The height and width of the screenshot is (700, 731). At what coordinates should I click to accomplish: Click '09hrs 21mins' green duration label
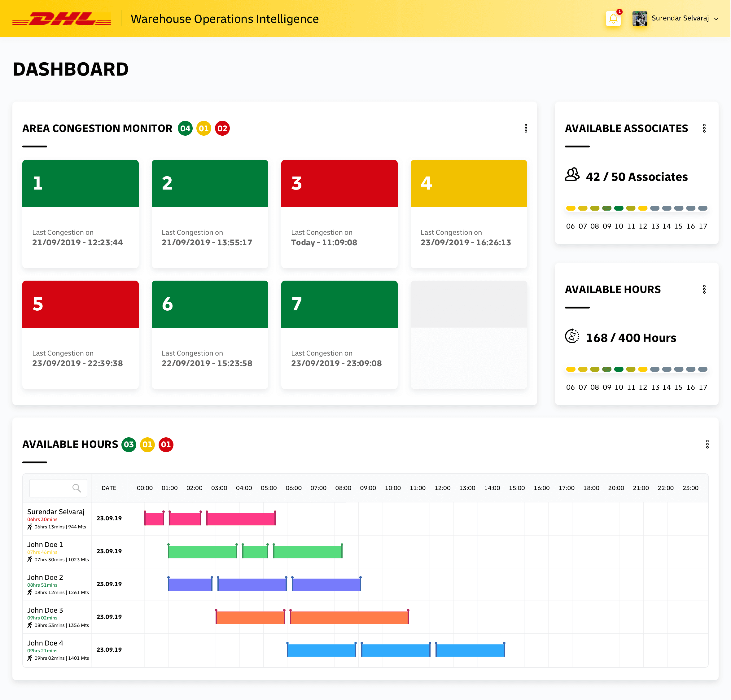pyautogui.click(x=42, y=651)
